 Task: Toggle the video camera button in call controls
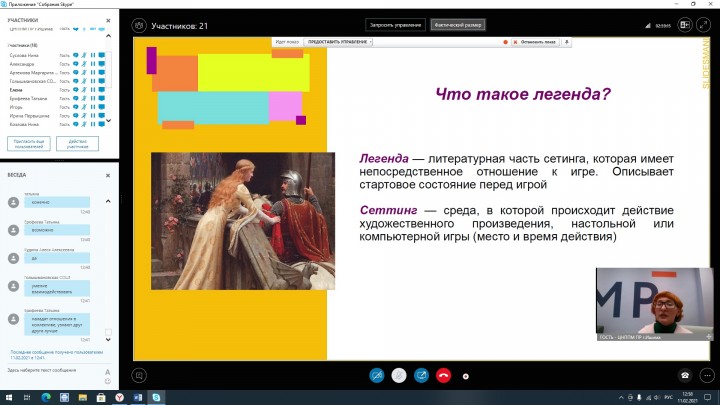coord(399,376)
